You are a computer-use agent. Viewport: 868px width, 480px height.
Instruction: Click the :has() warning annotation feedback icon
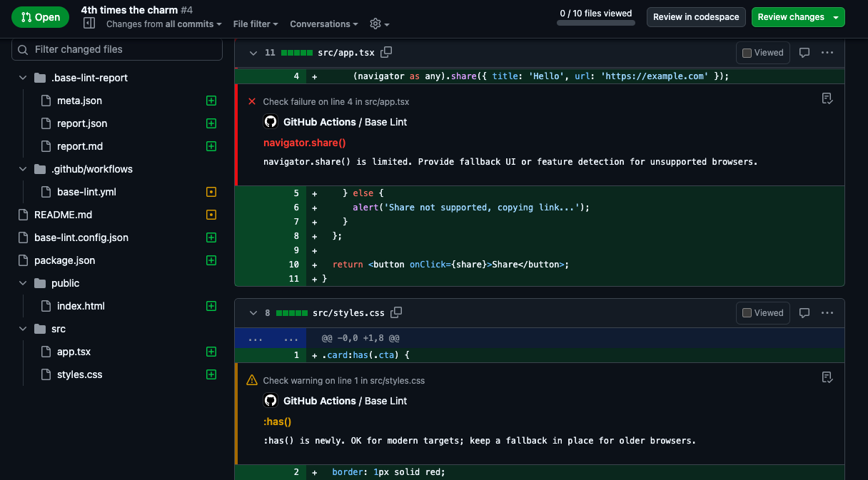827,377
